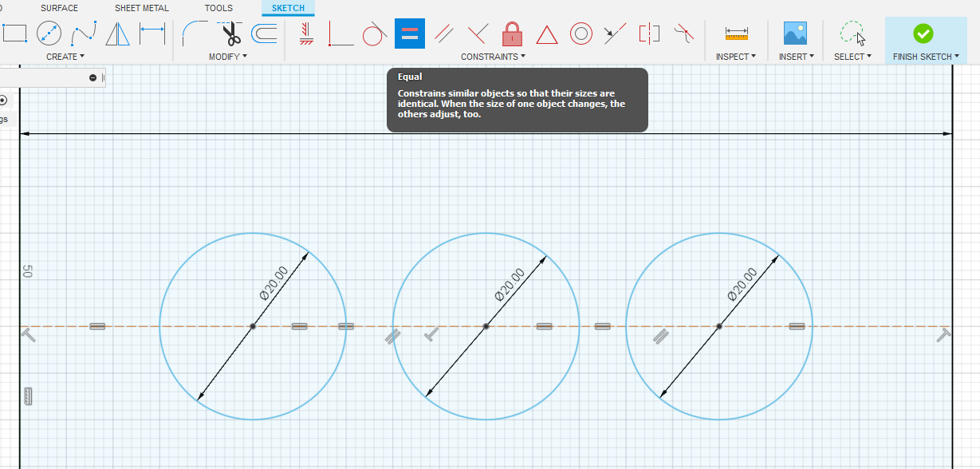Apply the Midpoint triangle constraint
This screenshot has height=469, width=980.
click(546, 34)
